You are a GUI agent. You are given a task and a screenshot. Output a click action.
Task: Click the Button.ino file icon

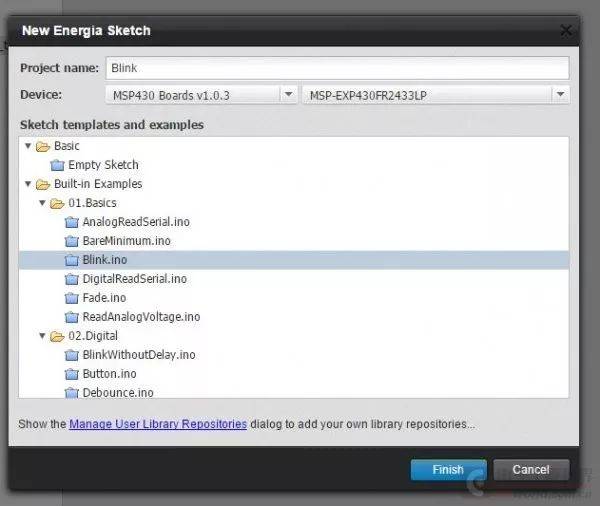(x=71, y=374)
